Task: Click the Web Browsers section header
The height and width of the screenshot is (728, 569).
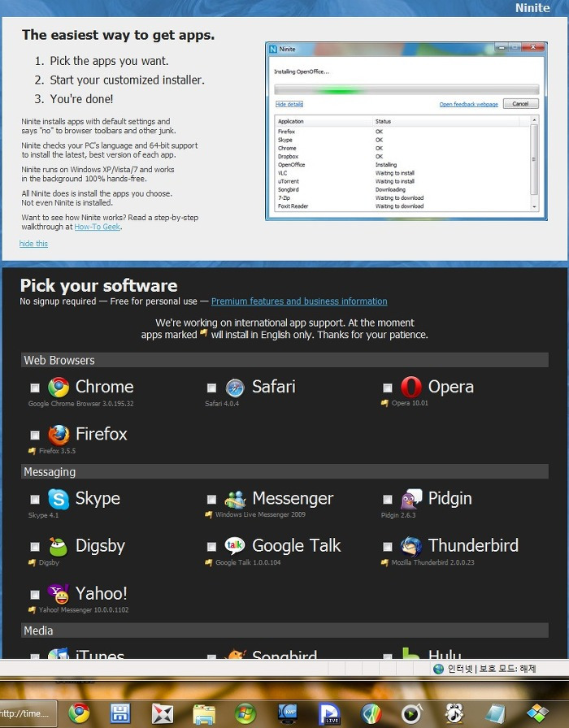Action: click(284, 360)
